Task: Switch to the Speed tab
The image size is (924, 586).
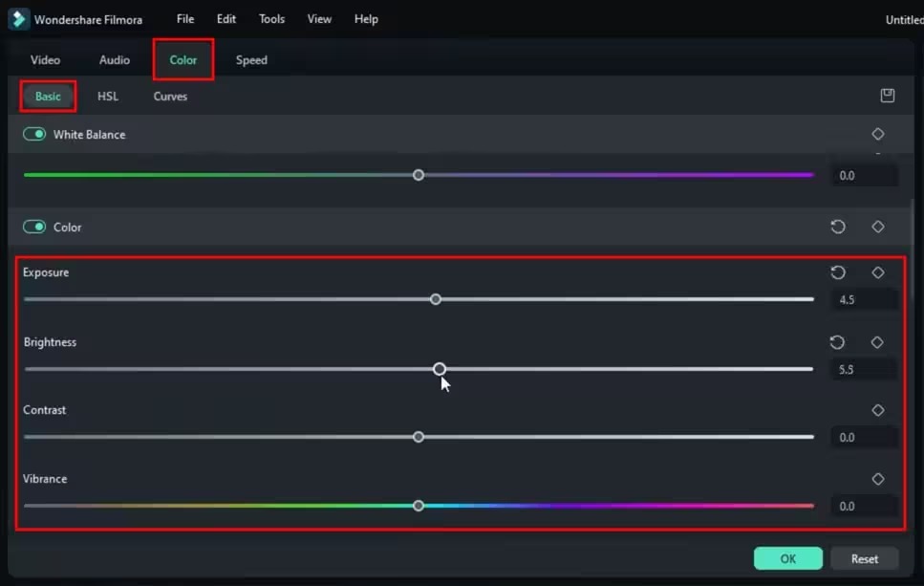Action: coord(251,60)
